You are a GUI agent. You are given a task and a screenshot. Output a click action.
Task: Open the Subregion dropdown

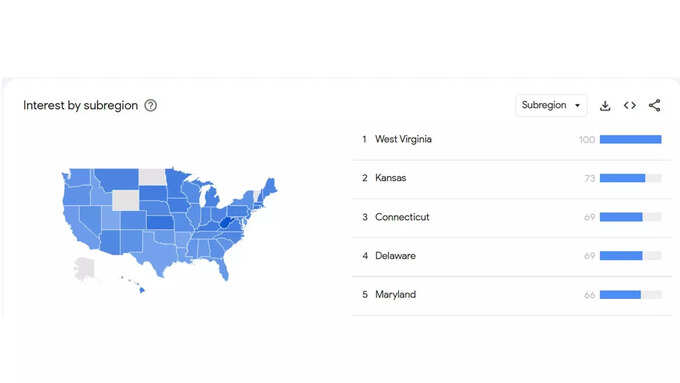click(x=551, y=105)
